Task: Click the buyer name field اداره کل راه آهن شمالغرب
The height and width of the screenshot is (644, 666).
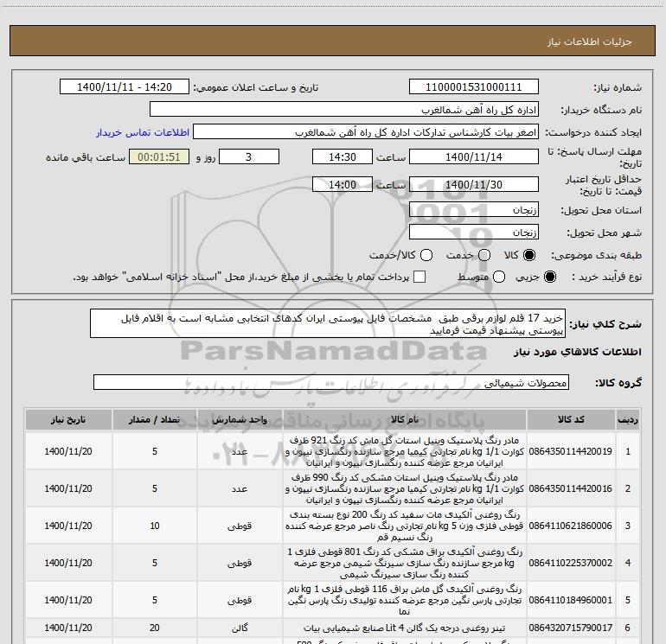Action: click(344, 110)
